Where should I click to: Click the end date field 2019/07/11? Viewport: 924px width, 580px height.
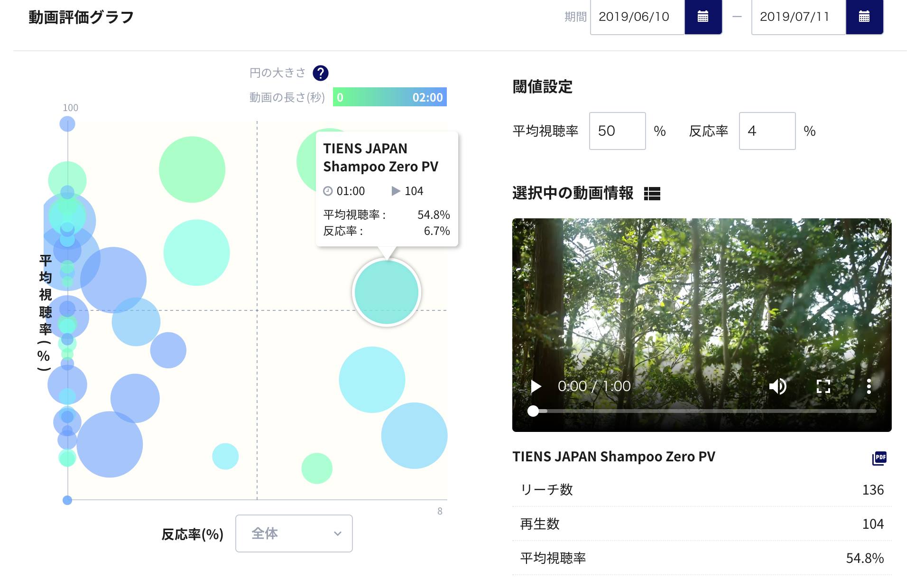tap(799, 17)
